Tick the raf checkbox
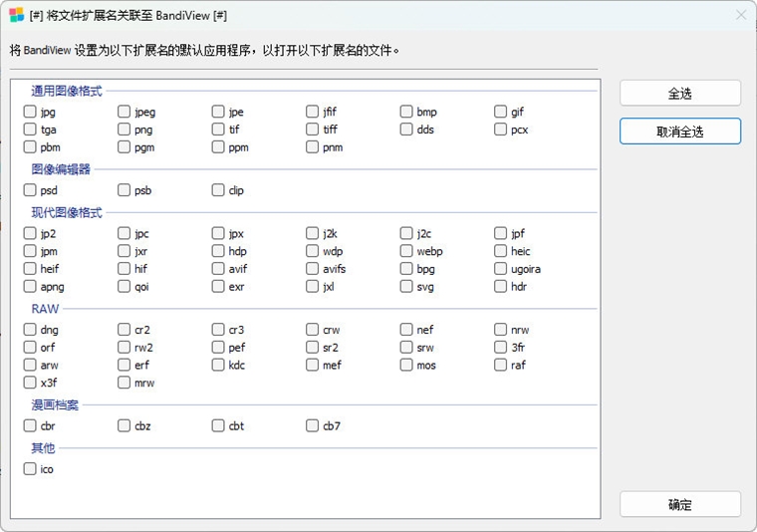The image size is (757, 532). point(501,365)
